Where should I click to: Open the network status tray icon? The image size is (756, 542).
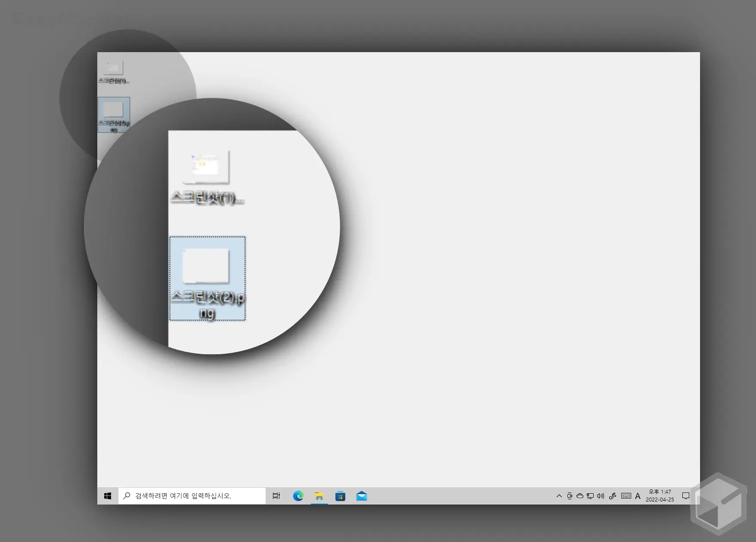[590, 496]
